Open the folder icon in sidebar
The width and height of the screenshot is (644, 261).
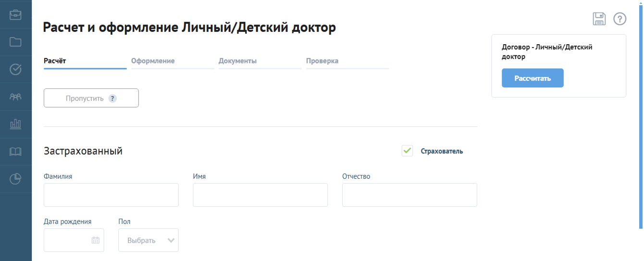15,42
